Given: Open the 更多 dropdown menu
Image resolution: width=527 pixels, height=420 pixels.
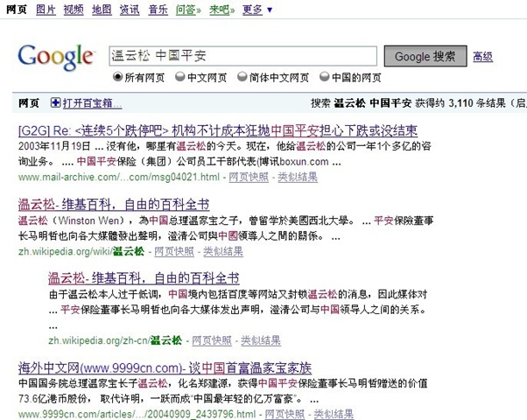Looking at the screenshot, I should pos(257,10).
